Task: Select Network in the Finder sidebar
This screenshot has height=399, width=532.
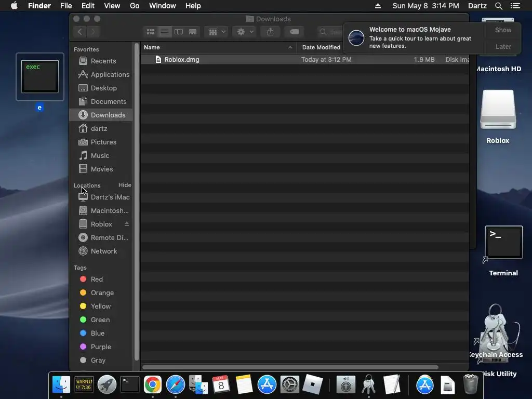Action: 101,251
